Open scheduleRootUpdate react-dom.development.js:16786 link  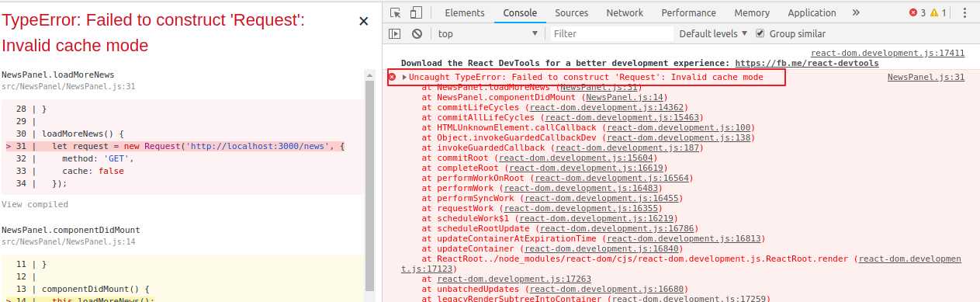pyautogui.click(x=618, y=228)
